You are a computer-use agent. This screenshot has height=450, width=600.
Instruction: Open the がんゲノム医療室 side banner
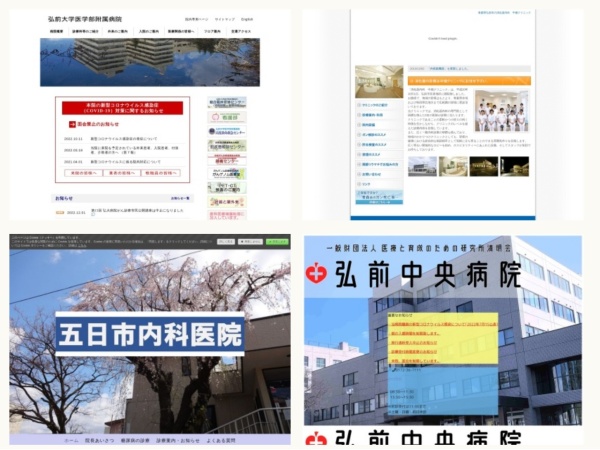click(x=227, y=174)
